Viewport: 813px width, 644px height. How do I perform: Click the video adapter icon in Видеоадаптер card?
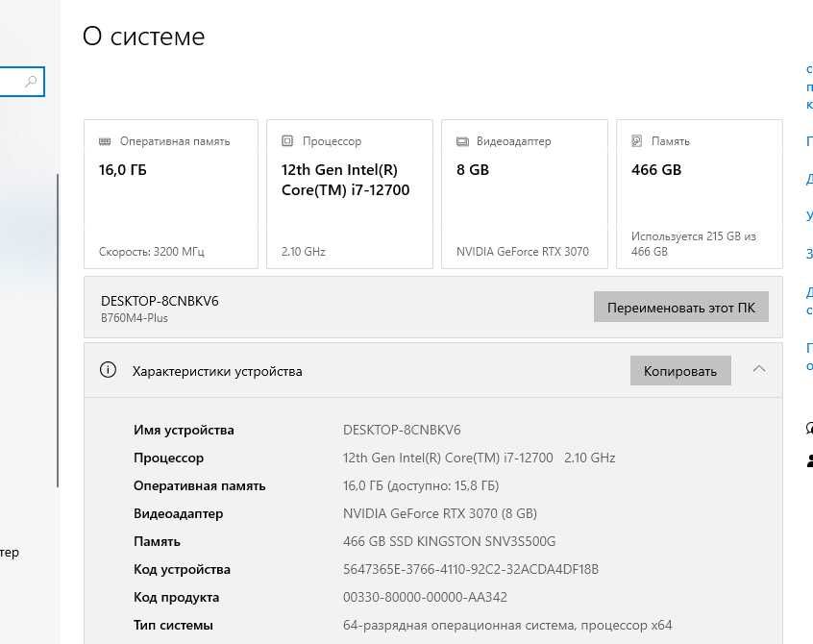click(462, 141)
